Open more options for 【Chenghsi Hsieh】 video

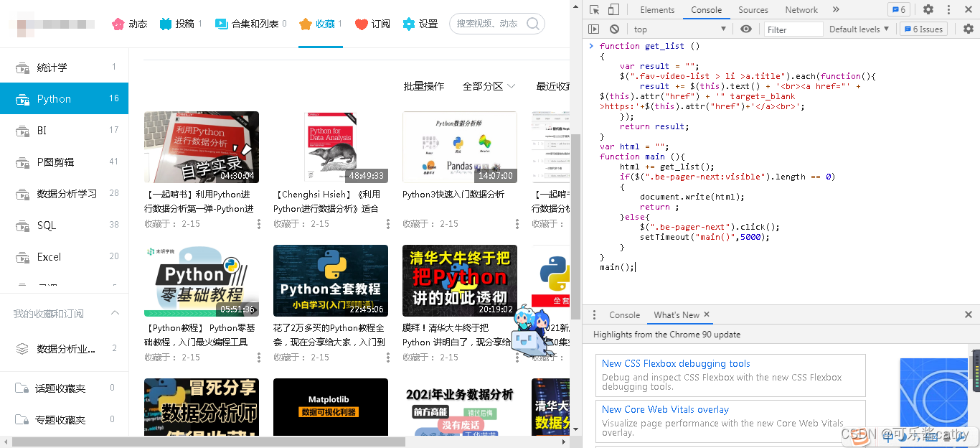[388, 224]
